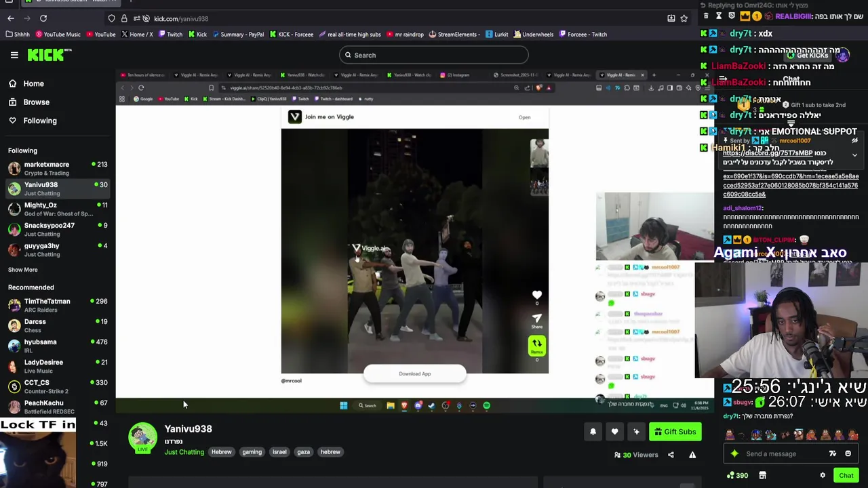
Task: Reload the kick.com page
Action: coord(43,18)
